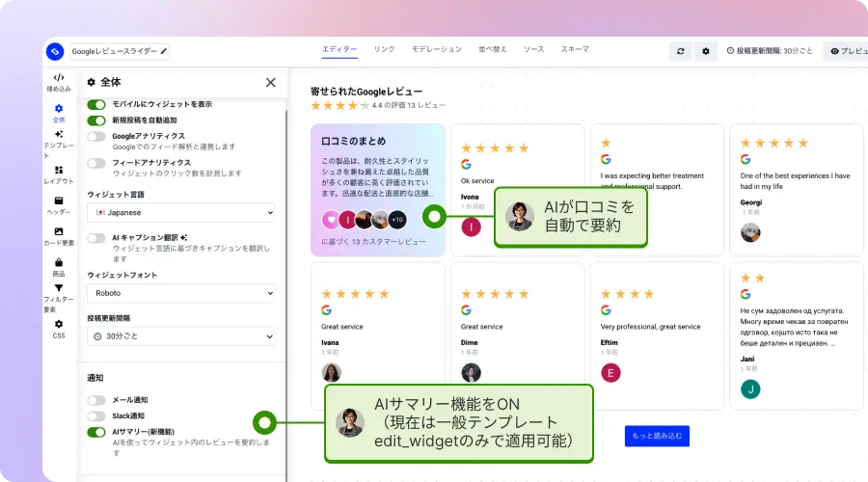Image resolution: width=868 pixels, height=482 pixels.
Task: Click Georgi's profile avatar
Action: 750,232
